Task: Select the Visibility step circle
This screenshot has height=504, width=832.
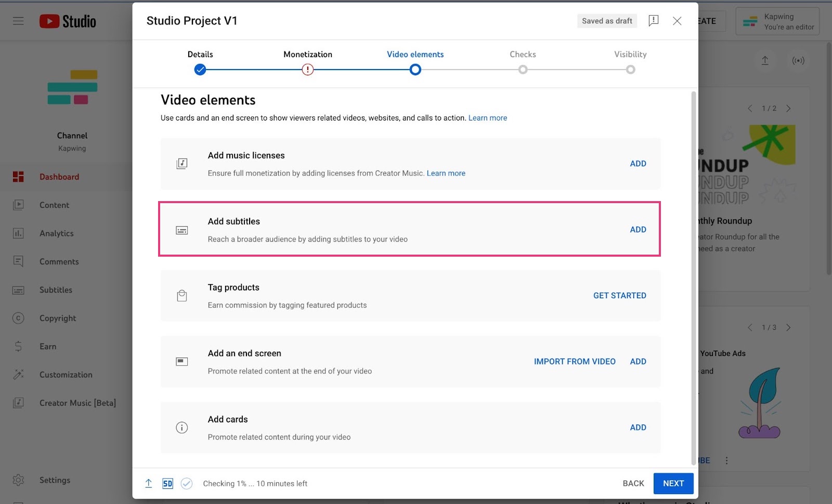Action: click(630, 70)
